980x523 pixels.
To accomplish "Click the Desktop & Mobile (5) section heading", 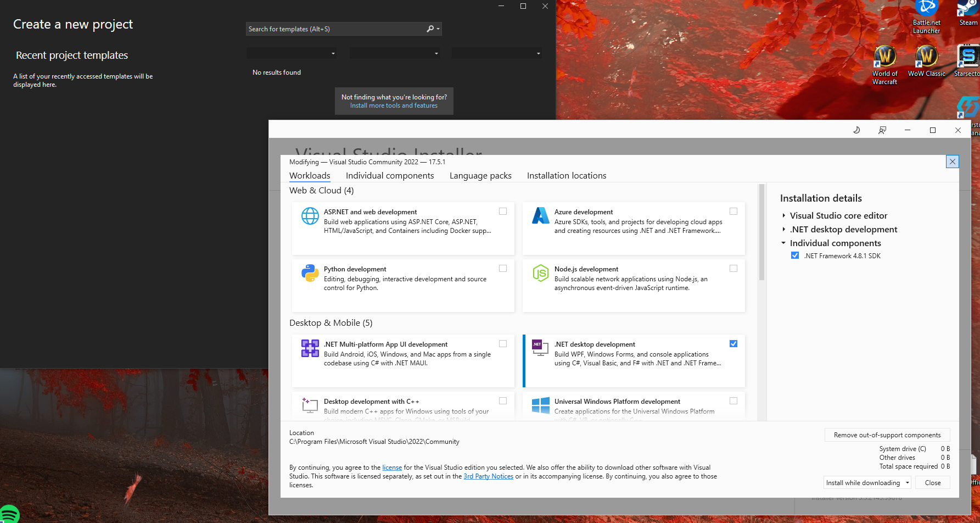I will [331, 323].
